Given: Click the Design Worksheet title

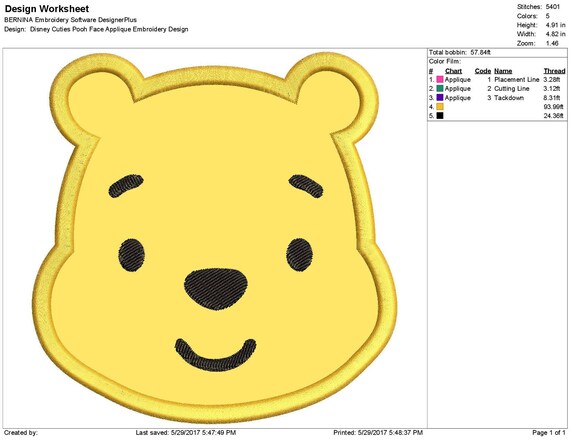Looking at the screenshot, I should [x=47, y=9].
